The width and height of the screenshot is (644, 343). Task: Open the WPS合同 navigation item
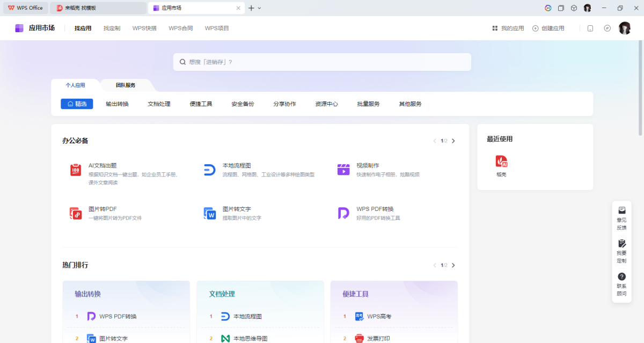coord(180,28)
